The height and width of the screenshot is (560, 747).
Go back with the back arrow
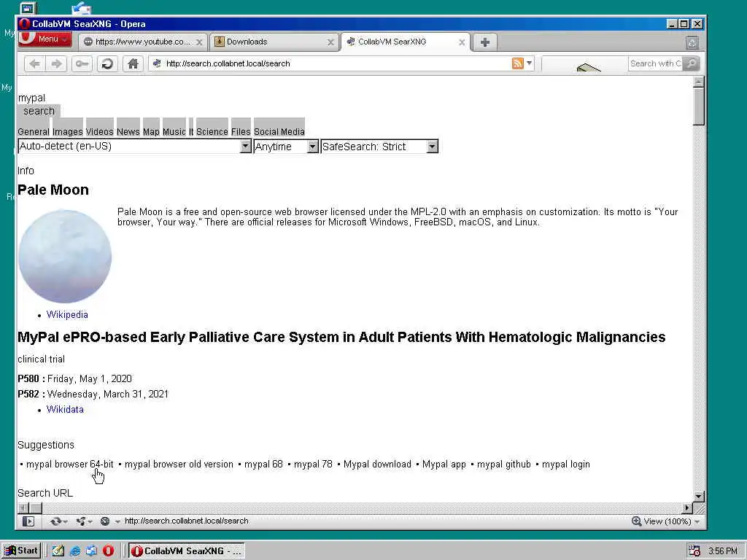[x=34, y=64]
